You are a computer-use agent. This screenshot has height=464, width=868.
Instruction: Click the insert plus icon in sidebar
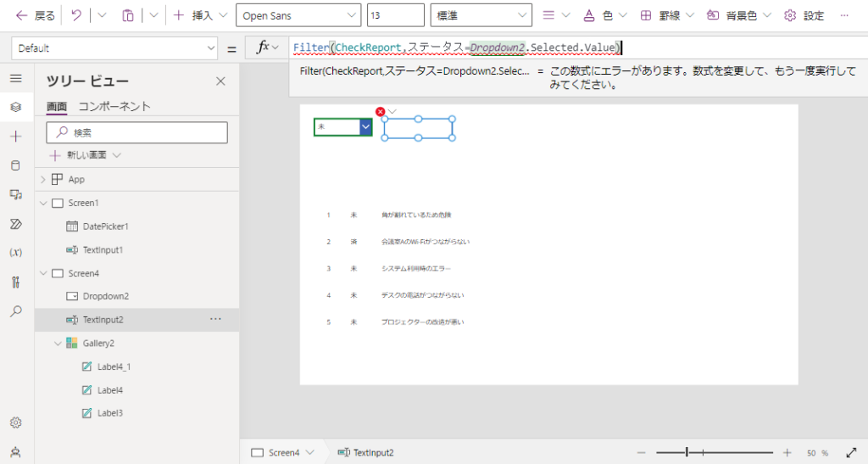click(16, 137)
